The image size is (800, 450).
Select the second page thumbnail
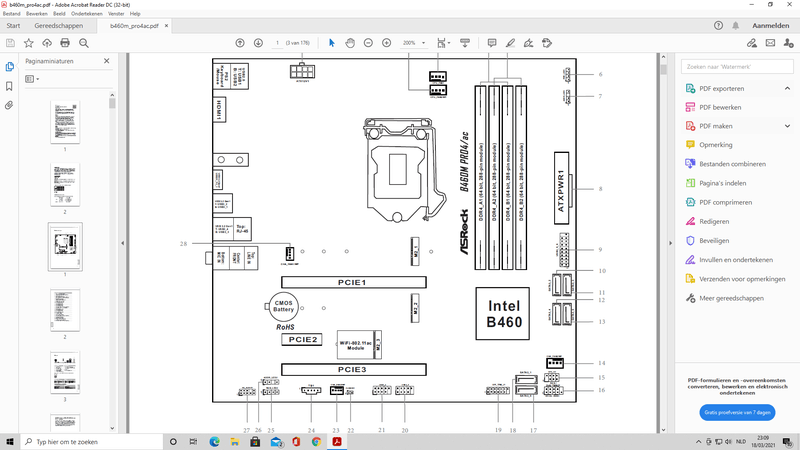click(65, 185)
